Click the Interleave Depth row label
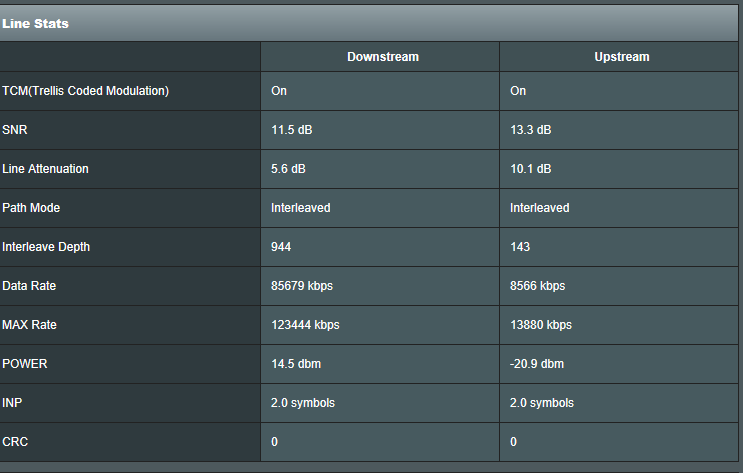The width and height of the screenshot is (743, 473). coord(46,247)
